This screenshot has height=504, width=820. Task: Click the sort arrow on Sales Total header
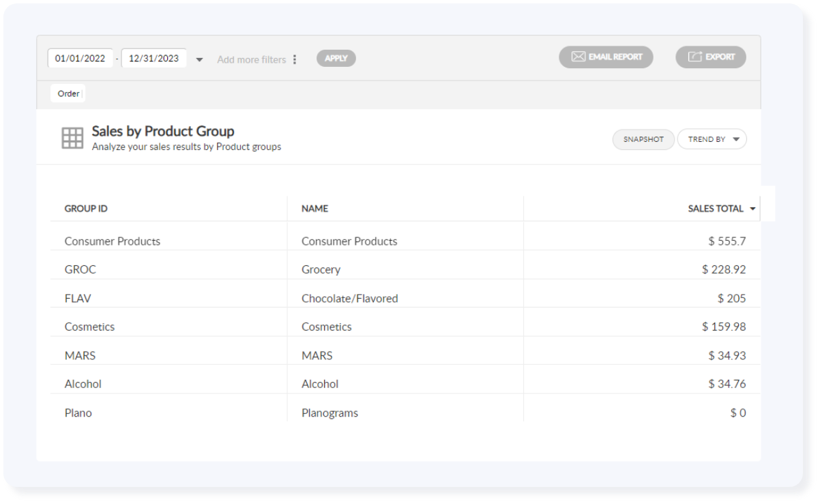[x=752, y=209]
